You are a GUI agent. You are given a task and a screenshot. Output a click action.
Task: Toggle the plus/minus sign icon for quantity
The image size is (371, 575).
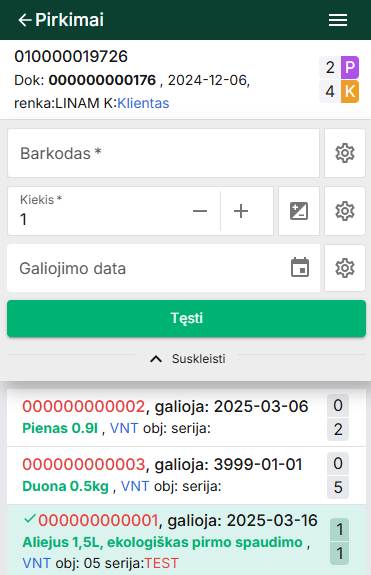coord(299,211)
